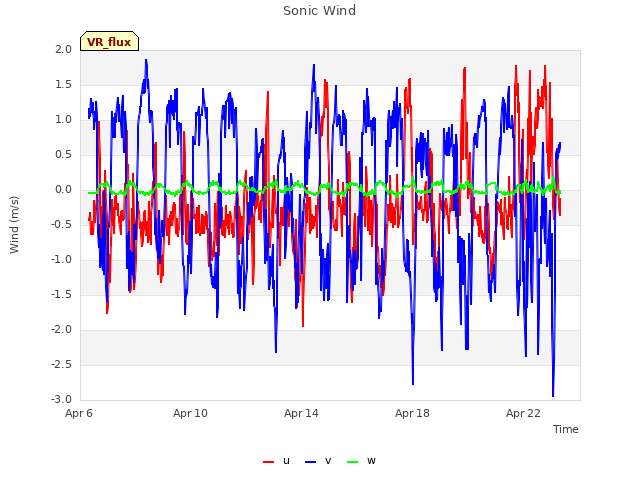Click the Sonic Wind chart title
The image size is (640, 480).
pyautogui.click(x=320, y=11)
